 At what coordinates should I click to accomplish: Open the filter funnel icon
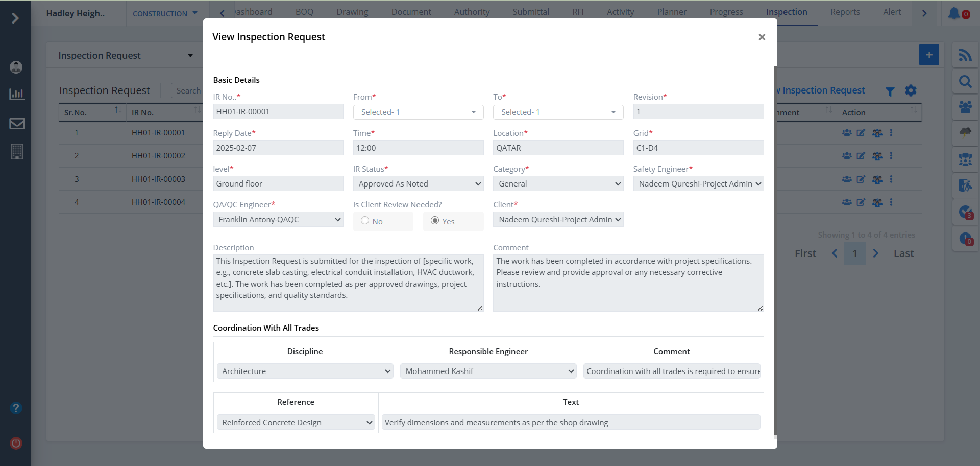[x=890, y=91]
